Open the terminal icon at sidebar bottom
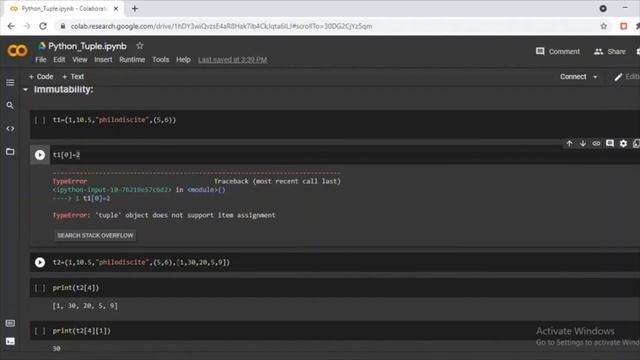 click(10, 341)
